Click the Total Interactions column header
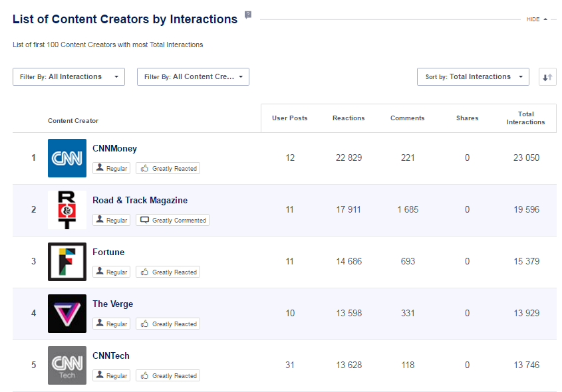Screen dimensions: 562x392 click(525, 118)
